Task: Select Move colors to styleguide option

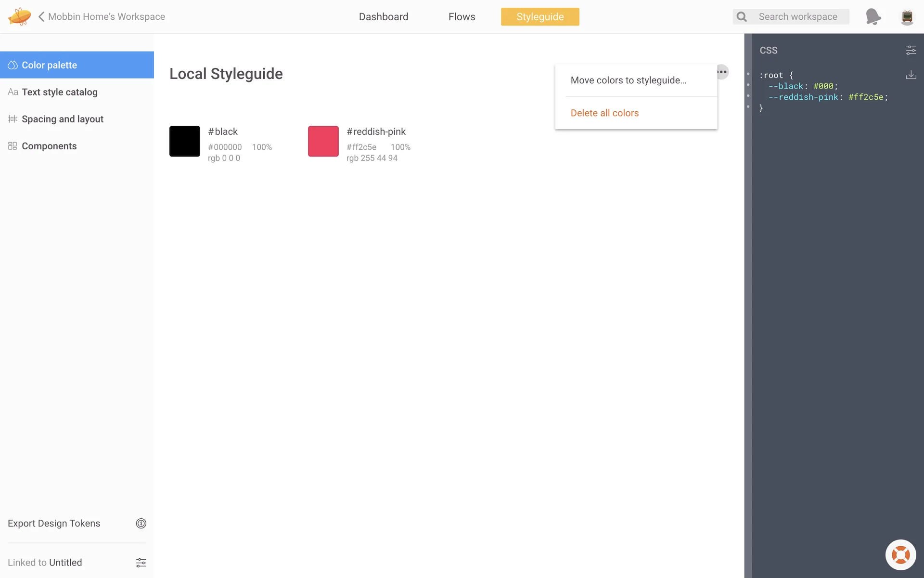Action: 629,80
